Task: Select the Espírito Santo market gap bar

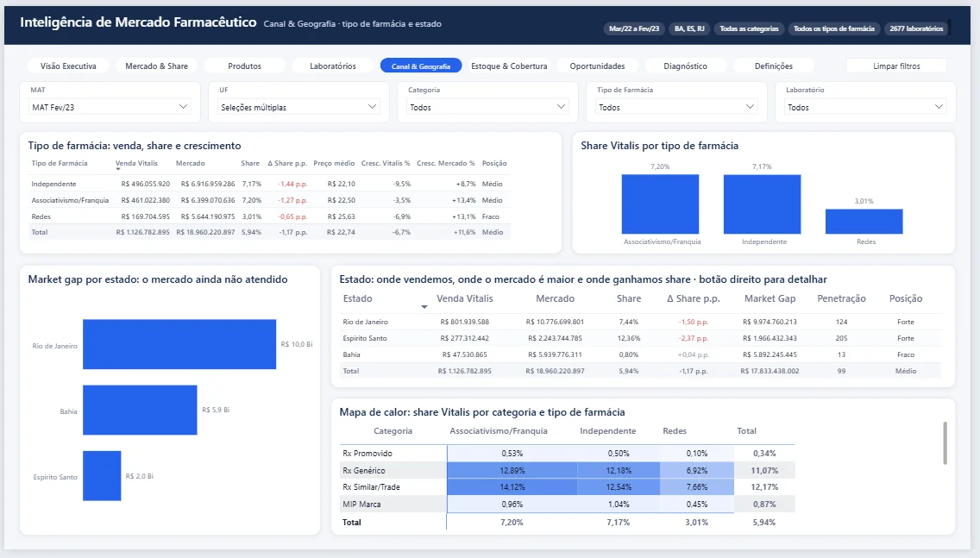Action: [102, 475]
